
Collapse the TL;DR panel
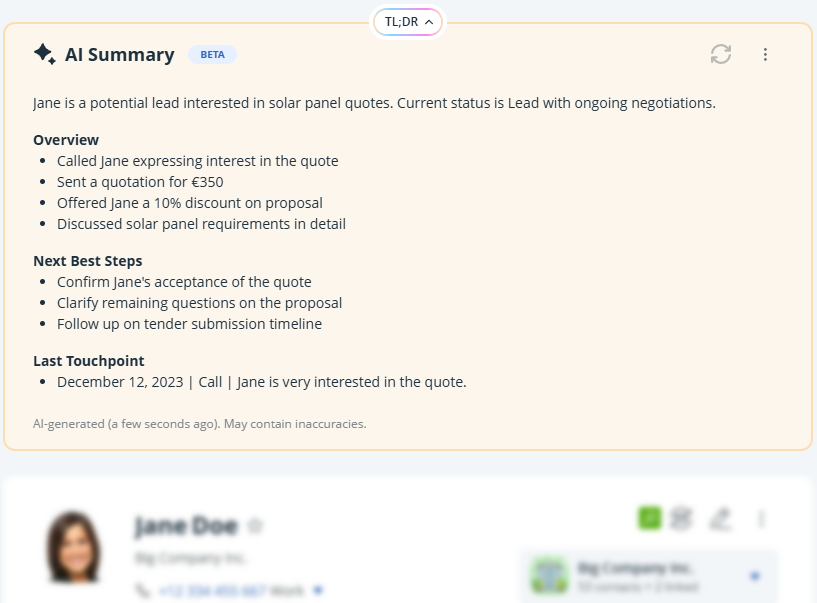click(x=407, y=21)
